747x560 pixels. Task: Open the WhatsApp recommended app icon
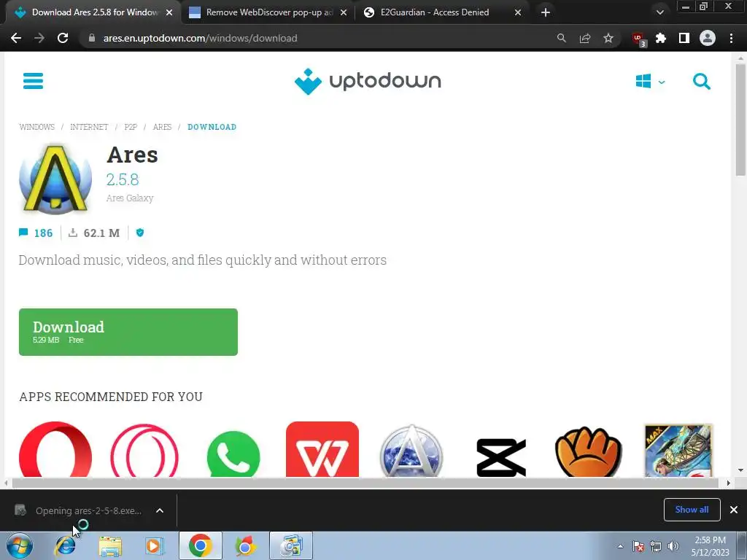[x=233, y=453]
